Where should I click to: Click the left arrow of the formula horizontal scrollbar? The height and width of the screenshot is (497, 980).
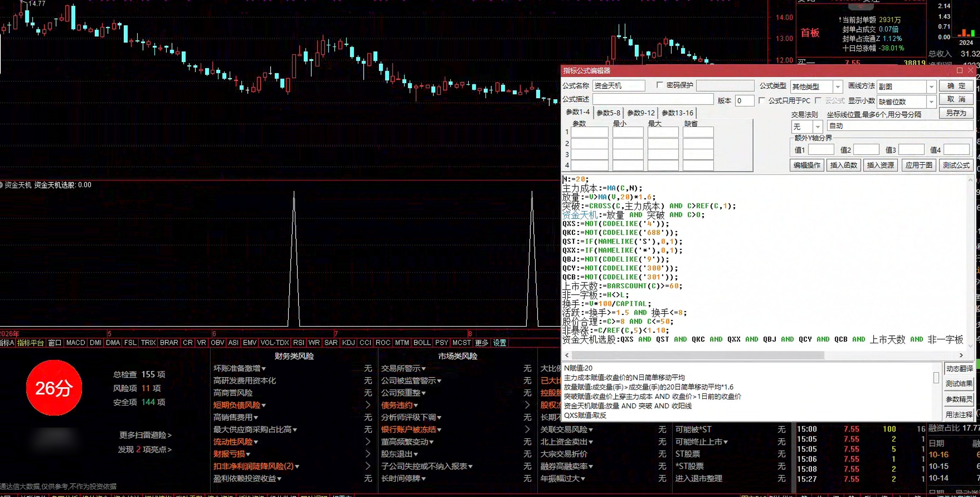567,355
